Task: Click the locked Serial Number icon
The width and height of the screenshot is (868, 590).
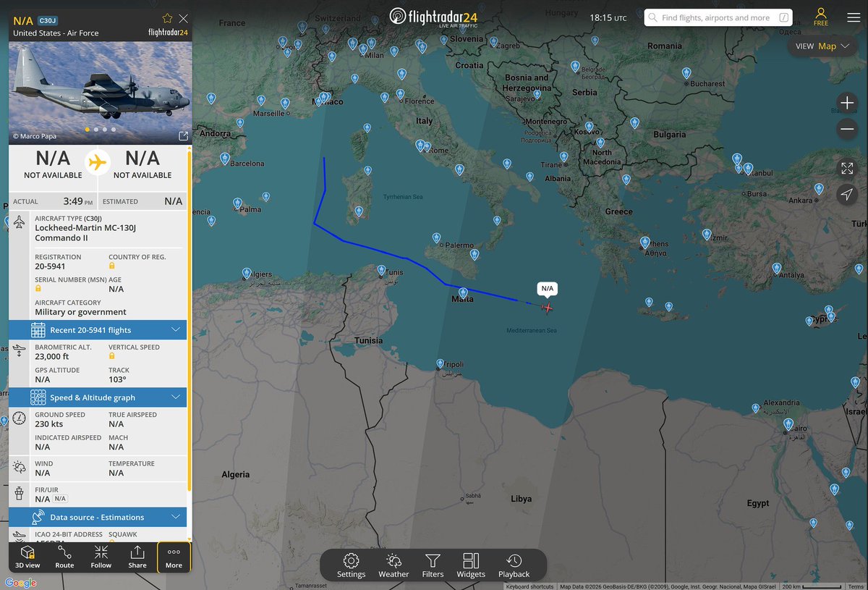Action: pyautogui.click(x=38, y=288)
